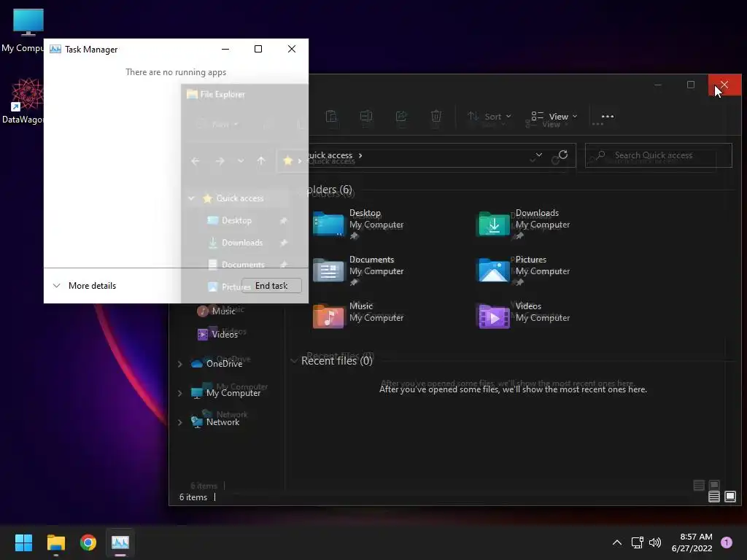Maximize the Task Manager window
This screenshot has height=560, width=747.
pos(258,49)
